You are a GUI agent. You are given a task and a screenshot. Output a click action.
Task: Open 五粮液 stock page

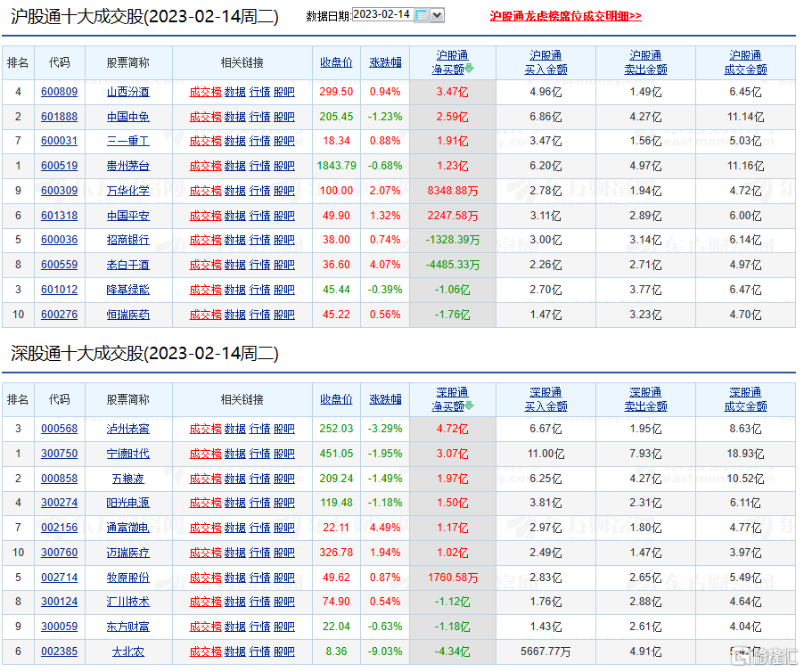[x=128, y=479]
